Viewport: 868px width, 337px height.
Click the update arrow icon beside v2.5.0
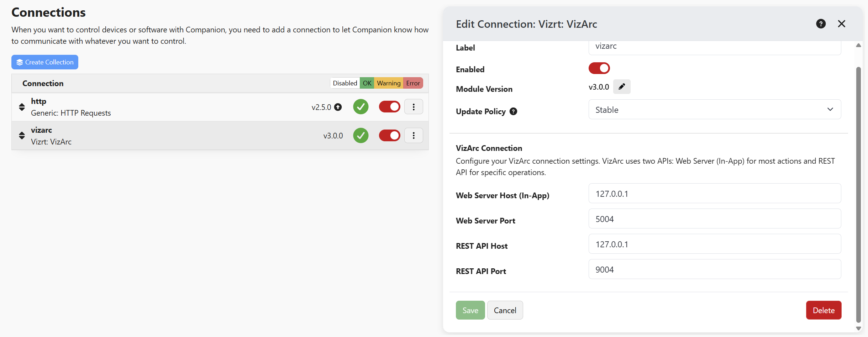click(338, 107)
